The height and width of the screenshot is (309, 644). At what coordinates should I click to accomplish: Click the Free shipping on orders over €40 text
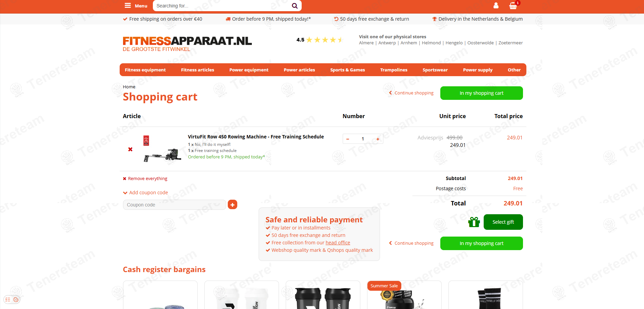[x=166, y=19]
